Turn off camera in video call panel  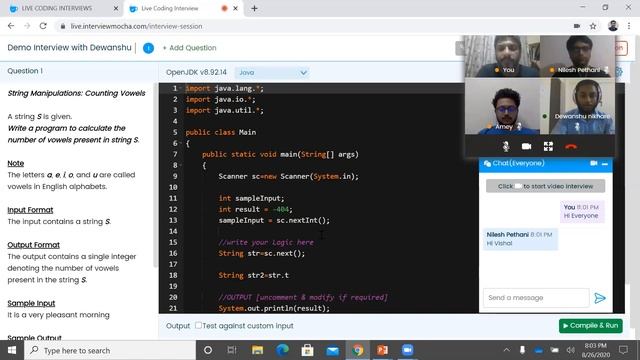pyautogui.click(x=527, y=146)
